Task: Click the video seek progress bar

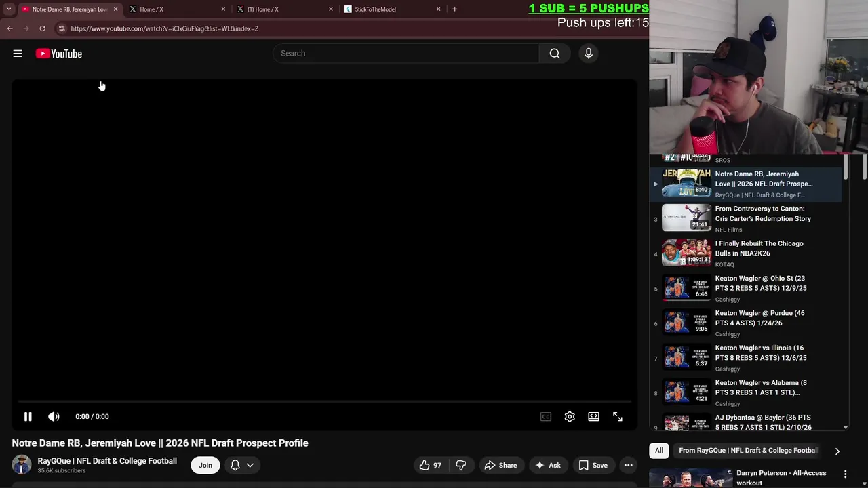Action: click(x=324, y=402)
